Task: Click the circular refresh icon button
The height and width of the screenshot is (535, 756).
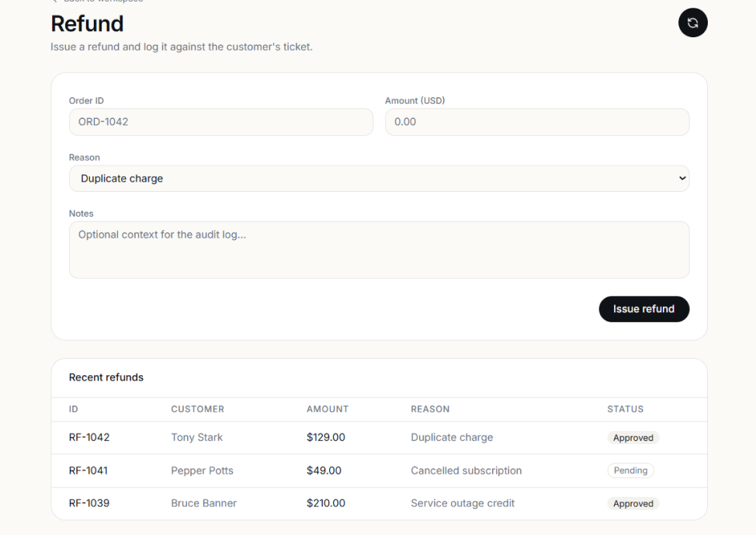Action: coord(692,23)
